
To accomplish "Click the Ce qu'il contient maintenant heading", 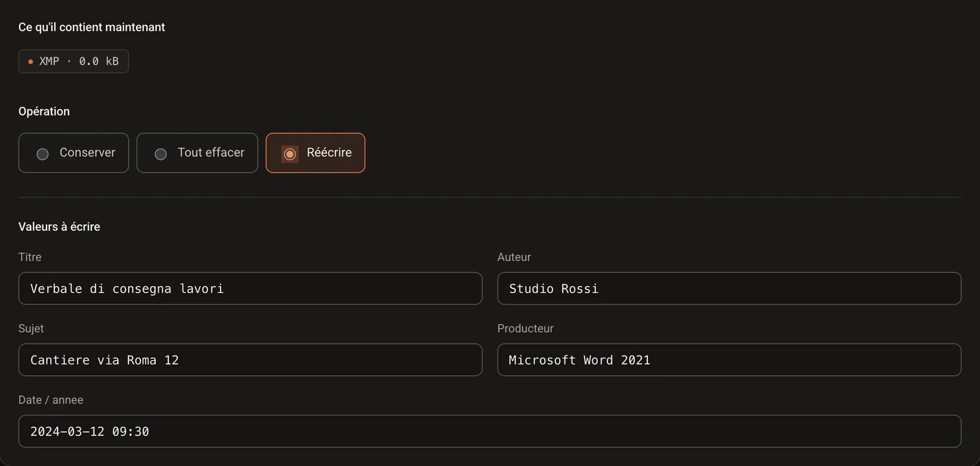I will click(92, 27).
